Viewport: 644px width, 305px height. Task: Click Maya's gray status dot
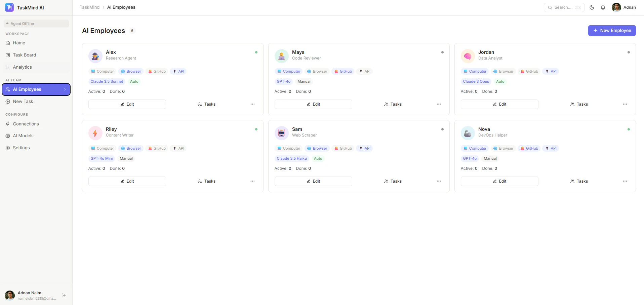[442, 52]
